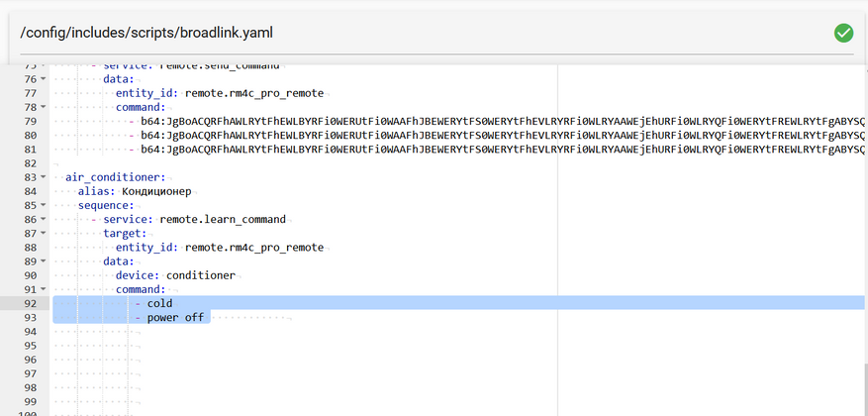The height and width of the screenshot is (416, 868).
Task: Place cursor on alias Кондиционер text
Action: coord(156,192)
